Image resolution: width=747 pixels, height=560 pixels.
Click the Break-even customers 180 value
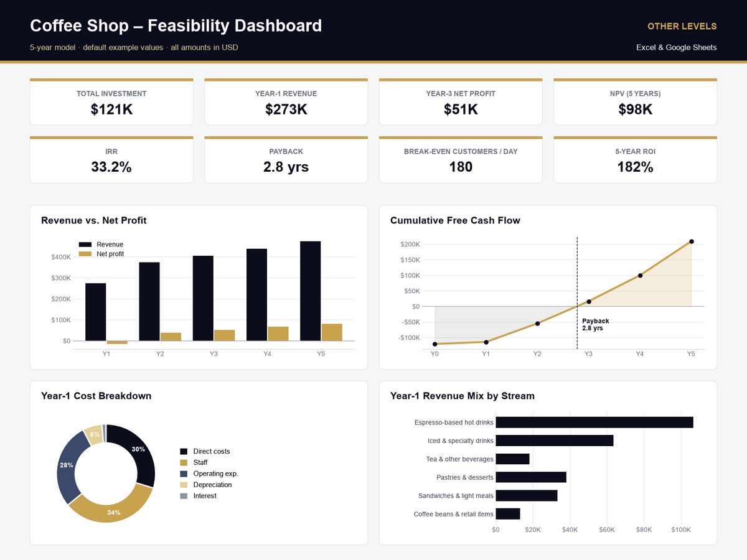click(x=461, y=167)
